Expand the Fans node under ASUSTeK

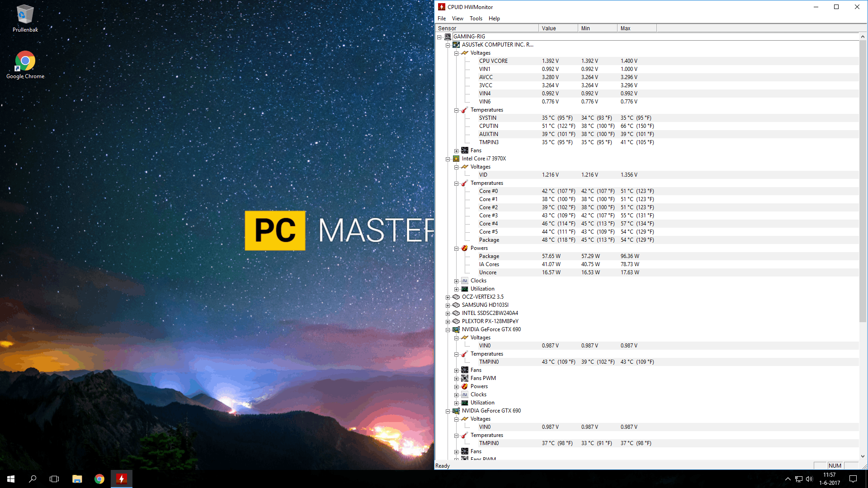456,151
